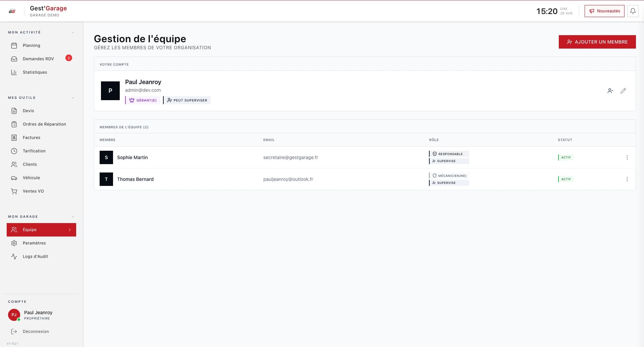
Task: Click Sophie Martin's S avatar
Action: (106, 157)
